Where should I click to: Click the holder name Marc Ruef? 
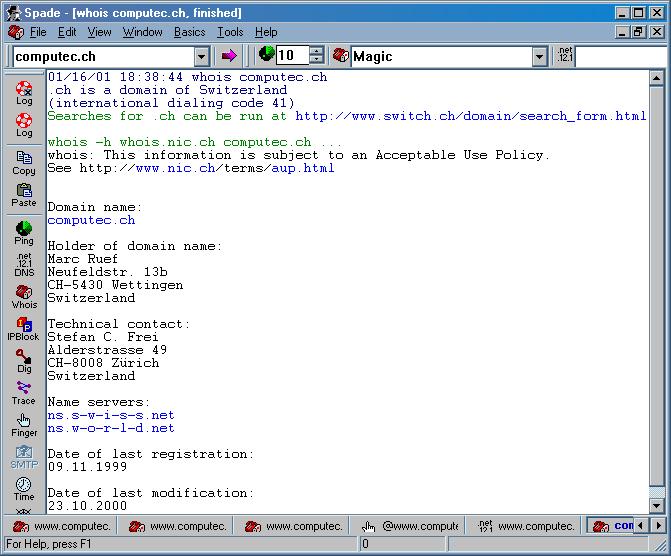tap(83, 259)
